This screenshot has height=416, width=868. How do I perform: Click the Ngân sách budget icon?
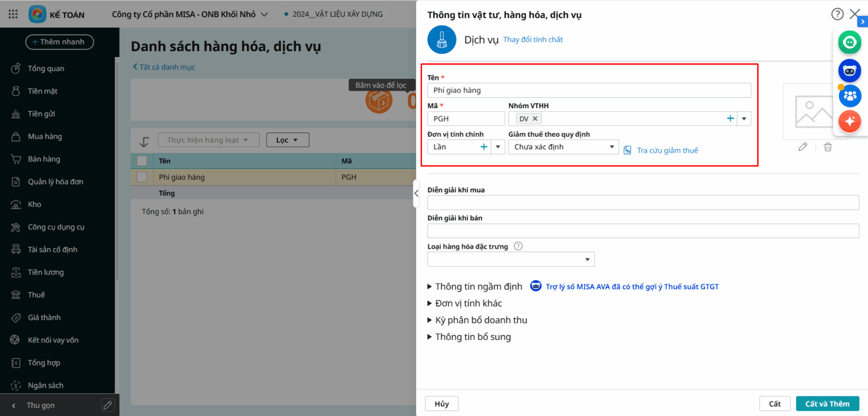(x=16, y=386)
